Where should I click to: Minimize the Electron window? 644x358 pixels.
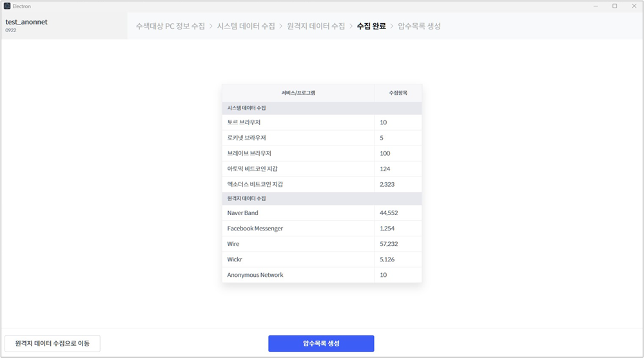[x=596, y=6]
